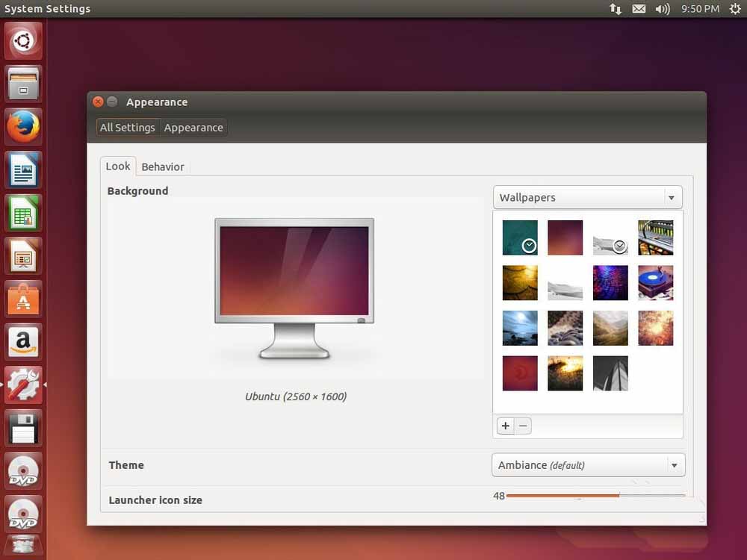This screenshot has width=747, height=560.
Task: Choose the misty mountain valley wallpaper
Action: (x=610, y=328)
